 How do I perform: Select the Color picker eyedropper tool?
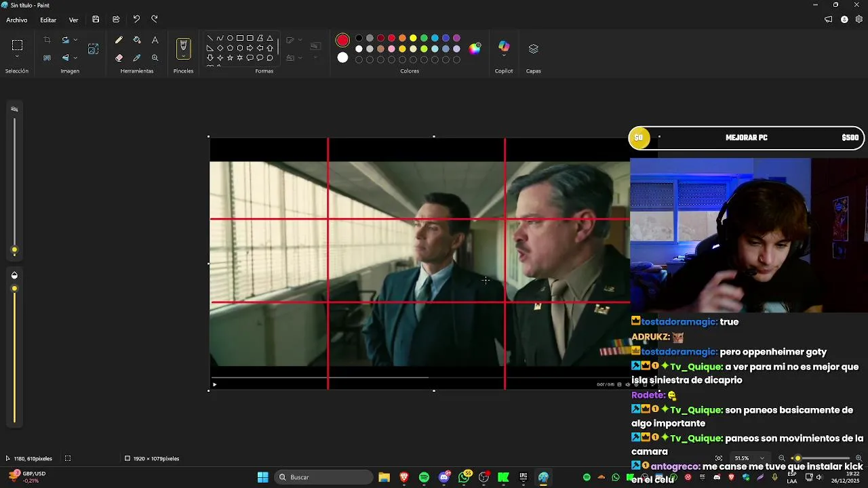[x=137, y=58]
